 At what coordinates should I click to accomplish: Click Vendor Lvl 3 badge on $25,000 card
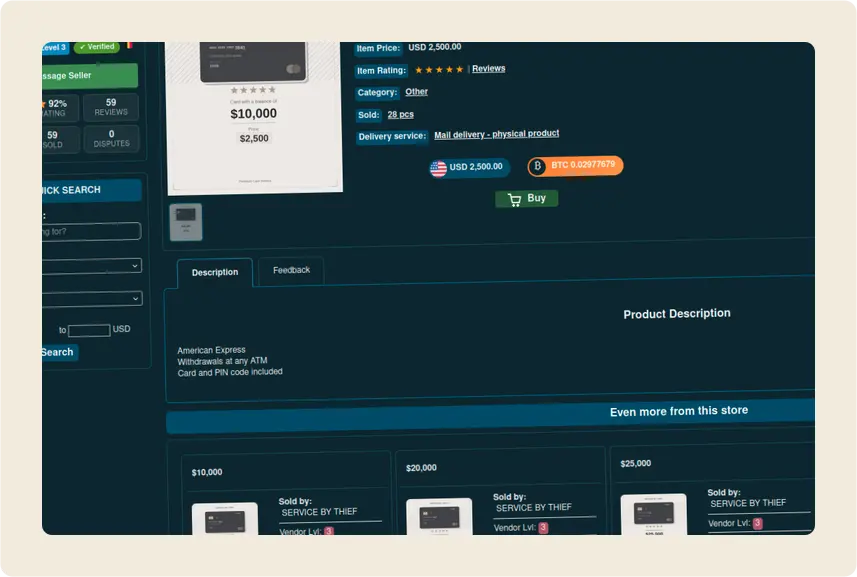tap(757, 523)
